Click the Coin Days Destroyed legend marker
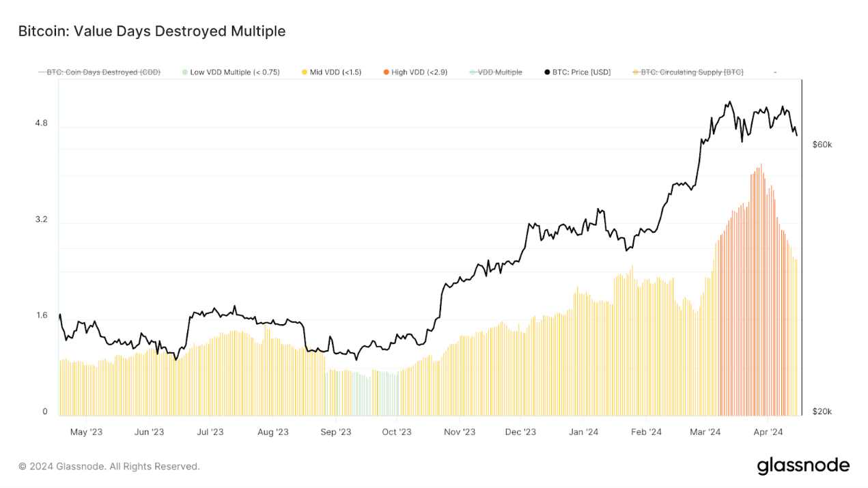The width and height of the screenshot is (868, 488). point(41,72)
